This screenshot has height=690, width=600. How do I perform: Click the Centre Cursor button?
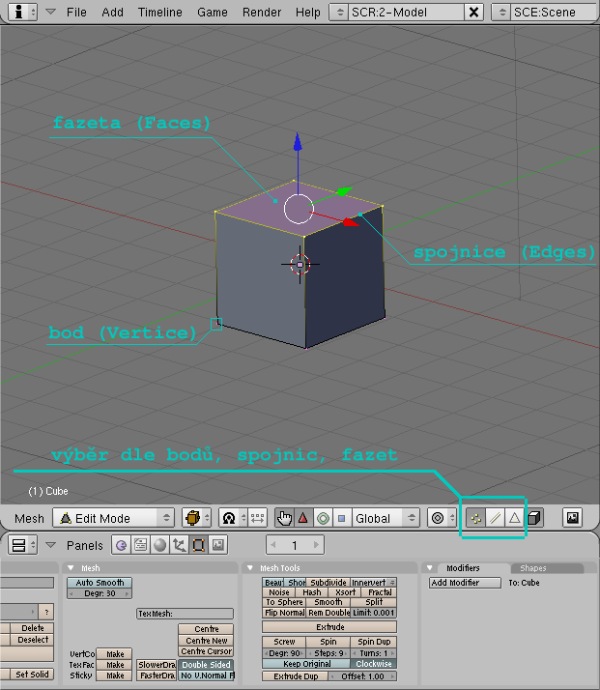click(x=206, y=651)
